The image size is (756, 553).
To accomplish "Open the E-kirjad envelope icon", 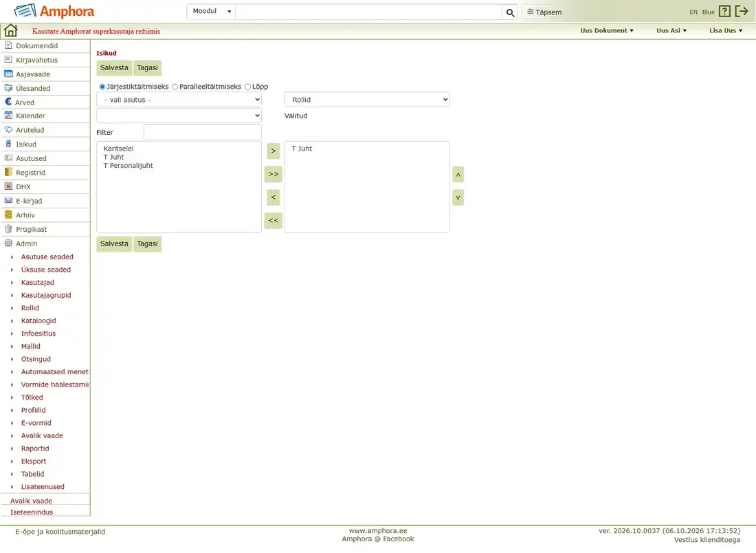I will [x=8, y=201].
